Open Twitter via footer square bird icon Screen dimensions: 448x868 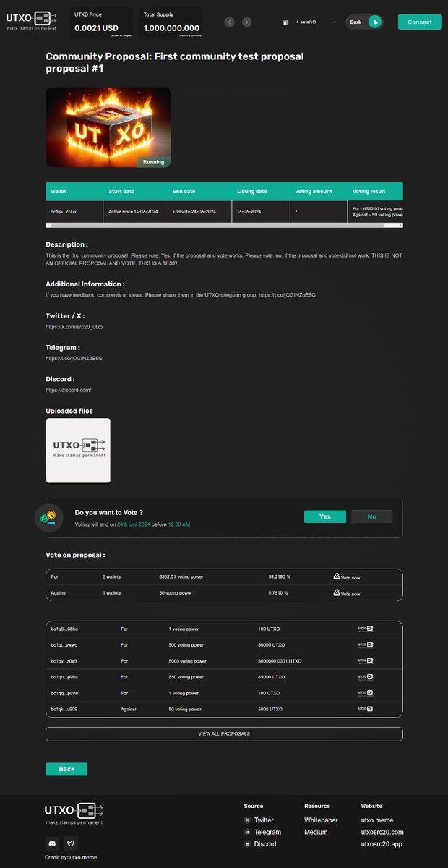[x=70, y=843]
